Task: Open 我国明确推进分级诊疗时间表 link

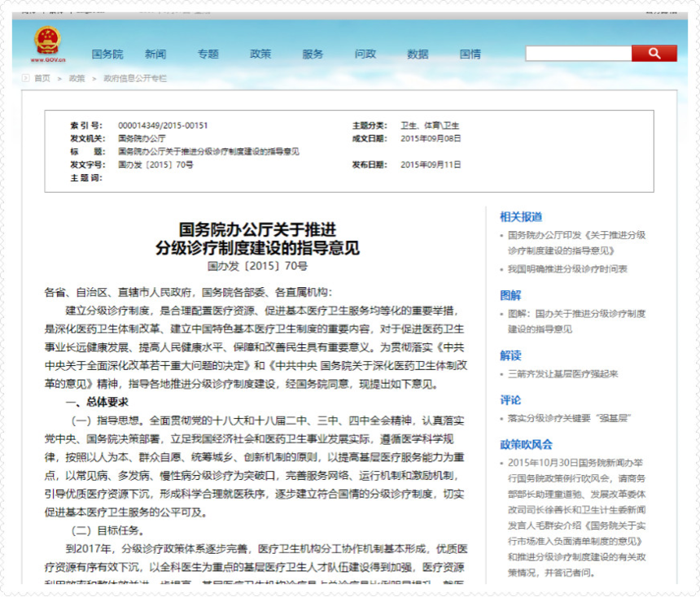Action: point(567,268)
